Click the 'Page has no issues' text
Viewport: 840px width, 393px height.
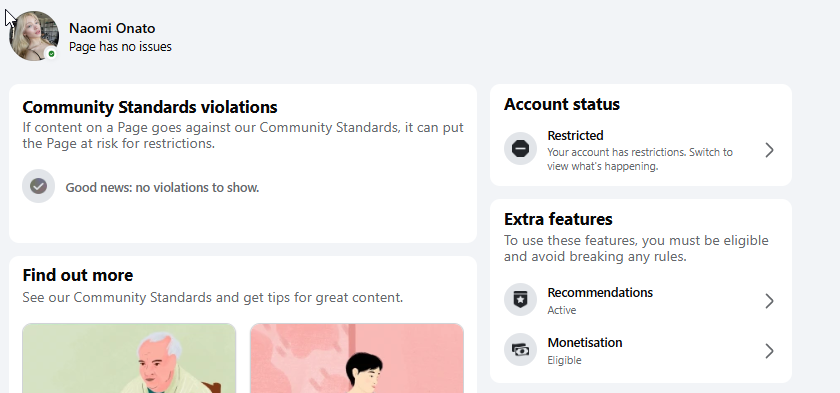pos(121,47)
